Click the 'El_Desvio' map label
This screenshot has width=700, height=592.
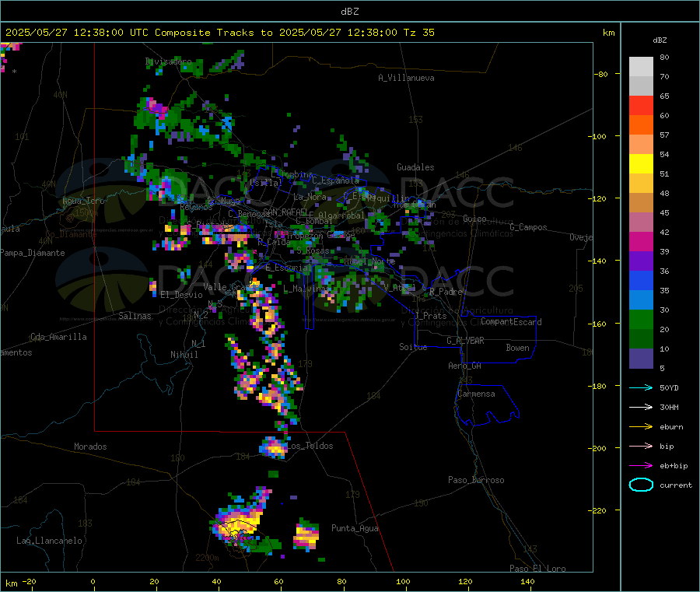coord(181,295)
